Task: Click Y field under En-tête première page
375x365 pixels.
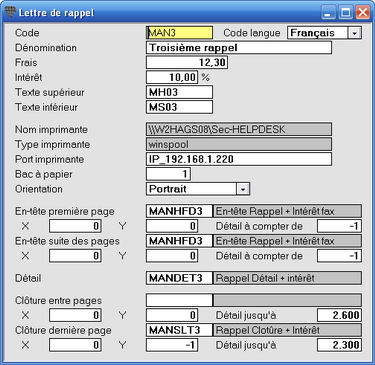Action: pos(172,226)
